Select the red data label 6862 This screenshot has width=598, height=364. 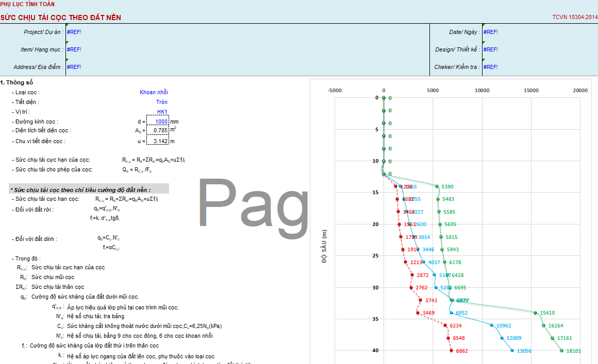(x=462, y=351)
